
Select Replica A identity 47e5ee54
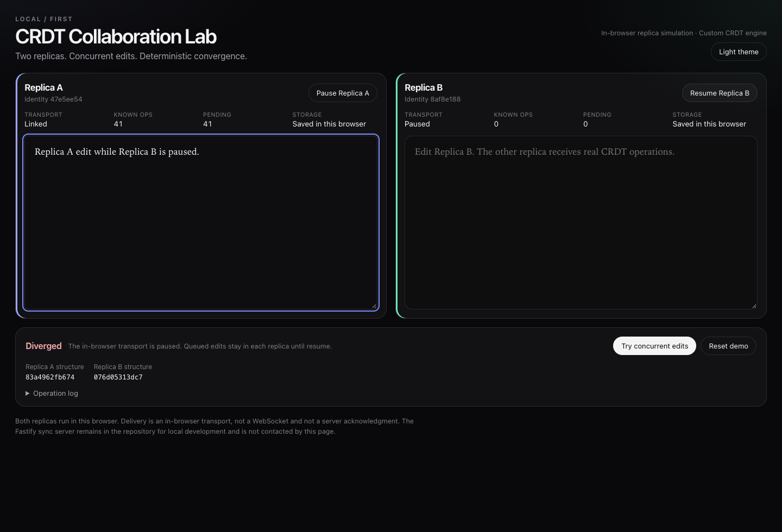pyautogui.click(x=53, y=99)
